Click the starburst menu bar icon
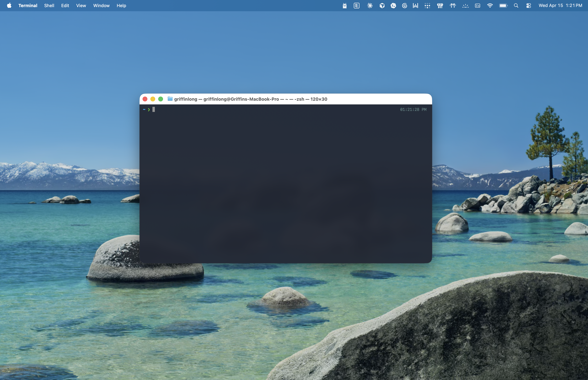 pos(369,5)
